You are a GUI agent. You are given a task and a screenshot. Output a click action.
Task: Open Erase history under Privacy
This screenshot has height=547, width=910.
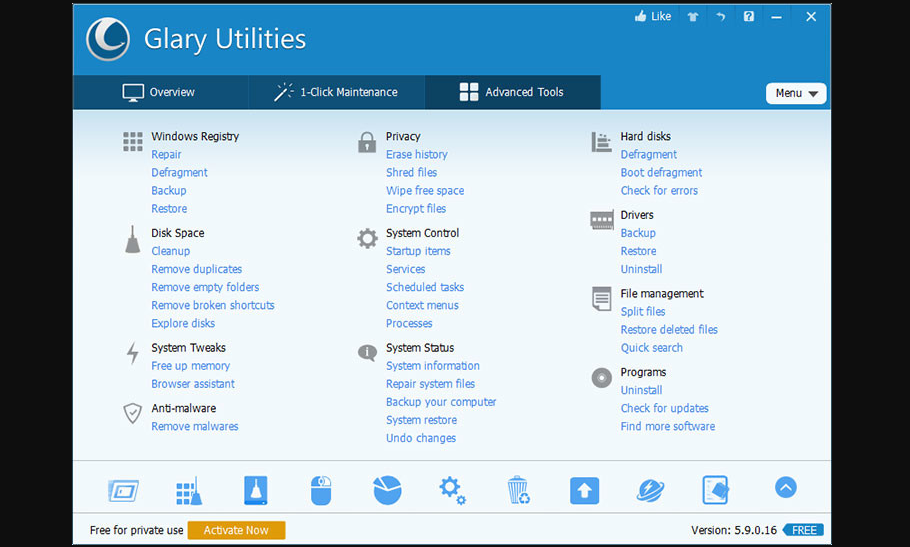point(417,154)
